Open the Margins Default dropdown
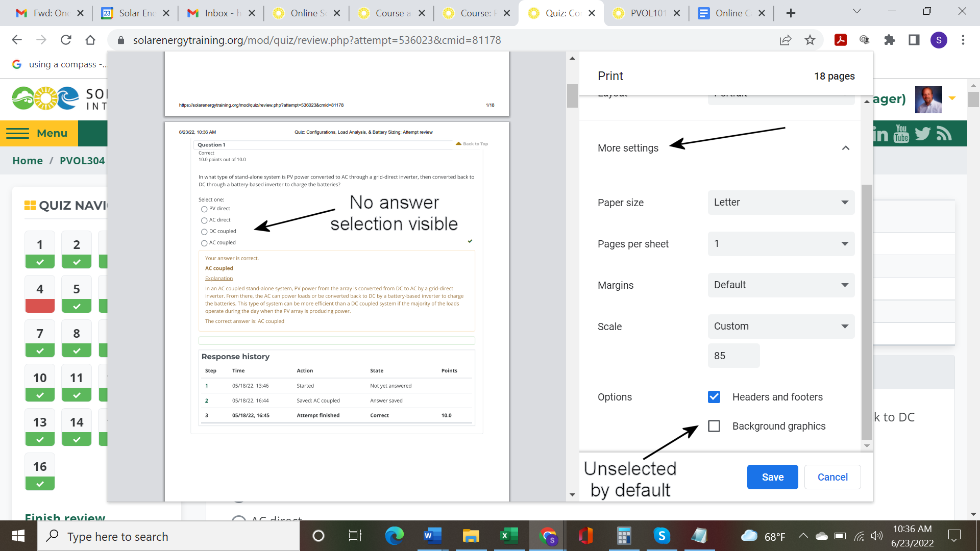The image size is (980, 551). 781,285
